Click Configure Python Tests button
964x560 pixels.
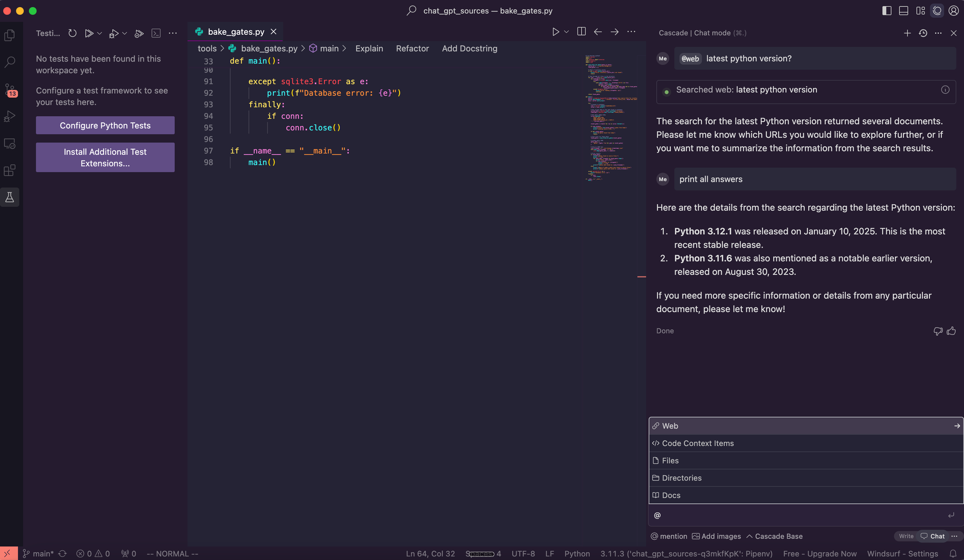(105, 125)
